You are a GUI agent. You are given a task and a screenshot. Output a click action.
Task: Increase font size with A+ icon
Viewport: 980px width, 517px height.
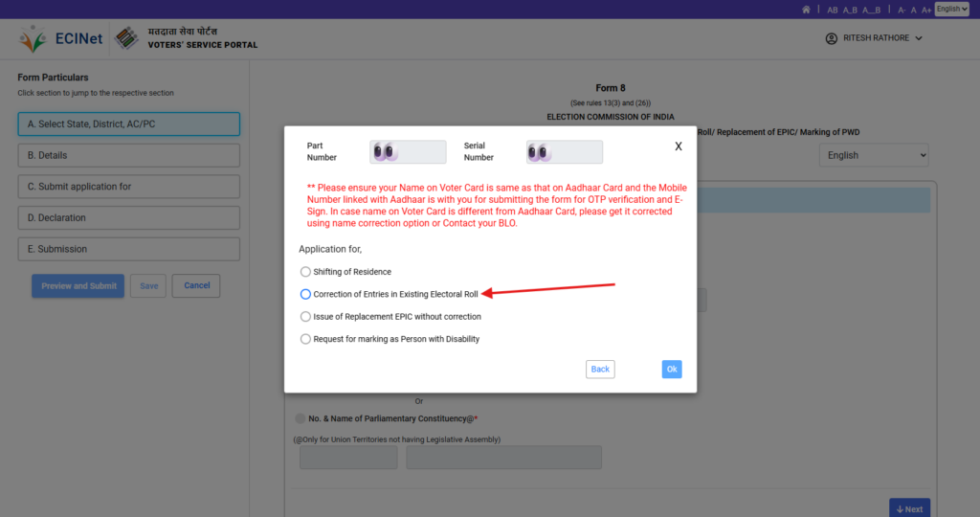(926, 10)
